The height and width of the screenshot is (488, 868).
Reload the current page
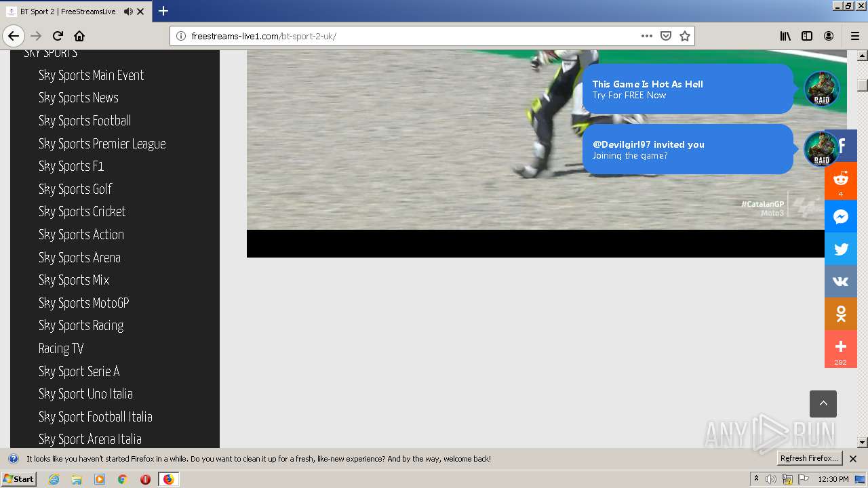(x=58, y=36)
